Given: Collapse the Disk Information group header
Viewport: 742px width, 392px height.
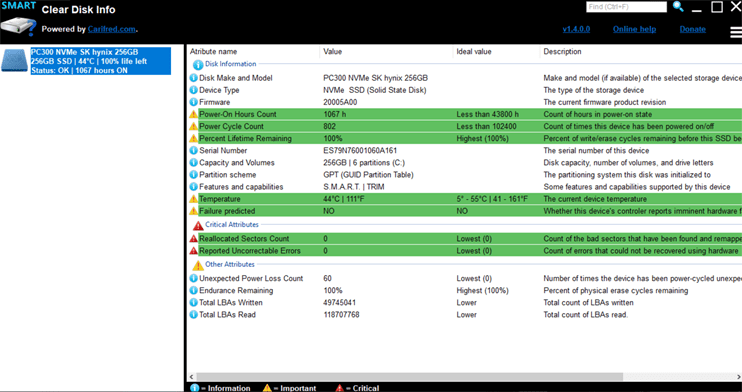Looking at the screenshot, I should pos(230,64).
